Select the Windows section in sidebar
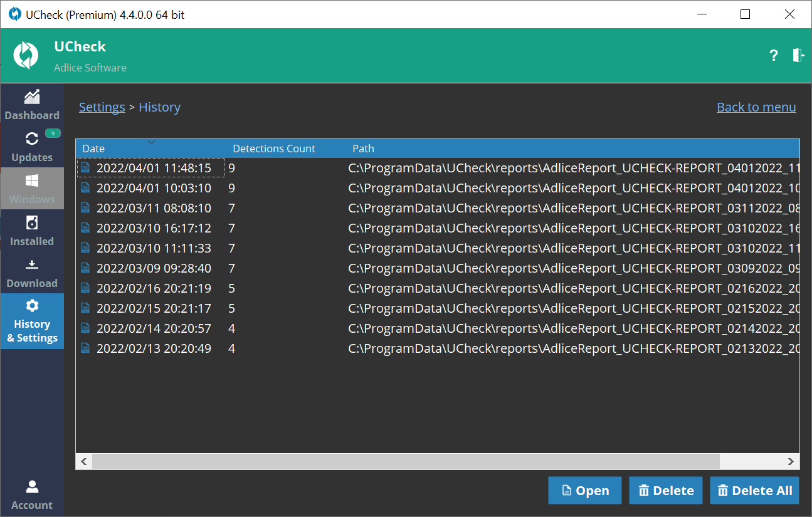The width and height of the screenshot is (812, 517). [x=32, y=188]
